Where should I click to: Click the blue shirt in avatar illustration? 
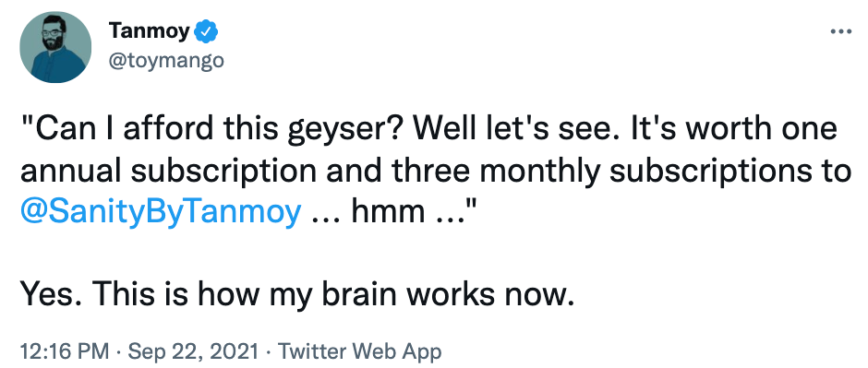[x=54, y=65]
